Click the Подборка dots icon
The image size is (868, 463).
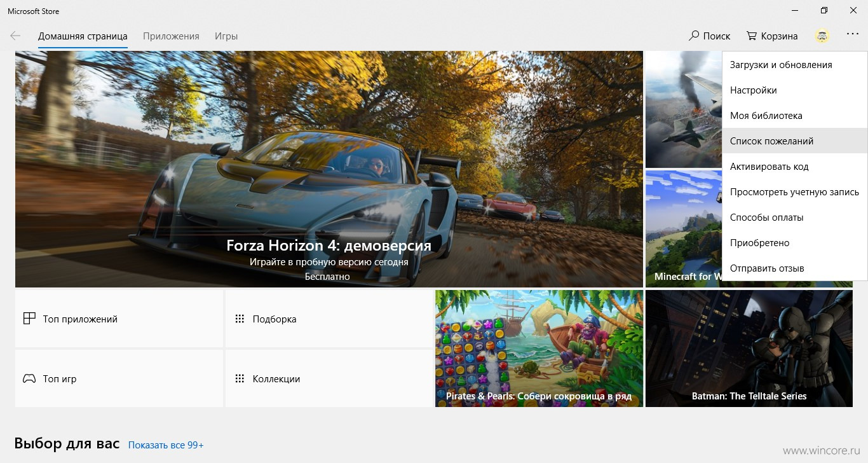(x=240, y=319)
